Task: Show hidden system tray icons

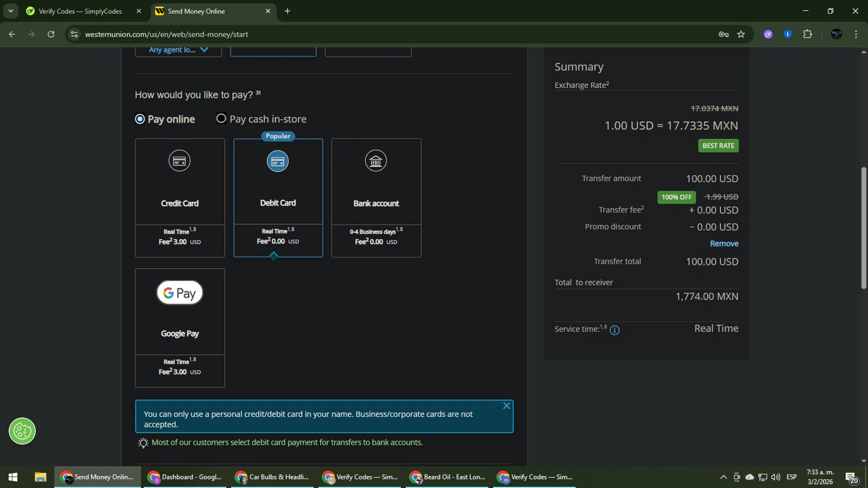Action: click(723, 477)
